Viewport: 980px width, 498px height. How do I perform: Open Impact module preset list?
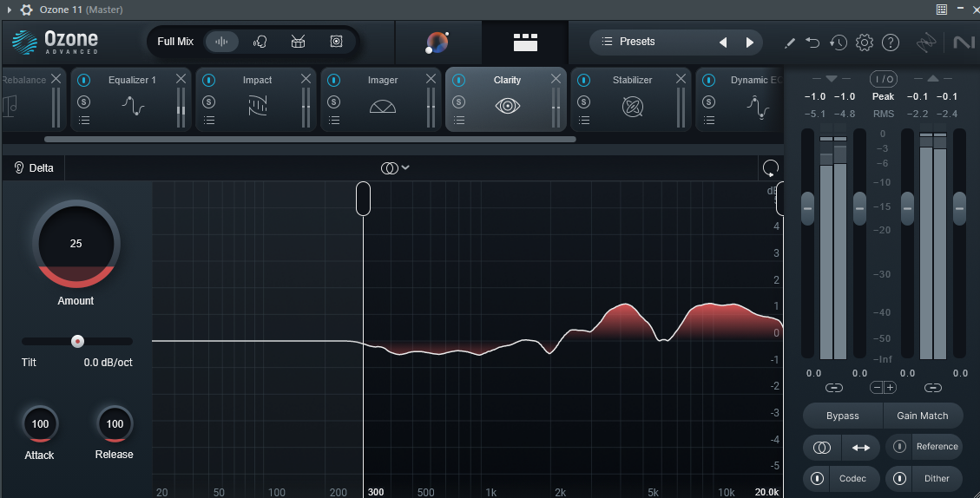(208, 120)
